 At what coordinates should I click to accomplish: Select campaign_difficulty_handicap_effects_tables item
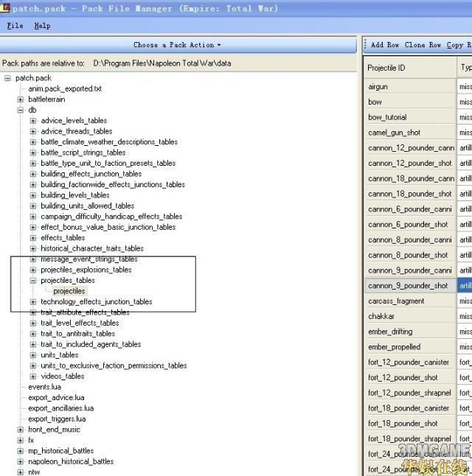111,217
